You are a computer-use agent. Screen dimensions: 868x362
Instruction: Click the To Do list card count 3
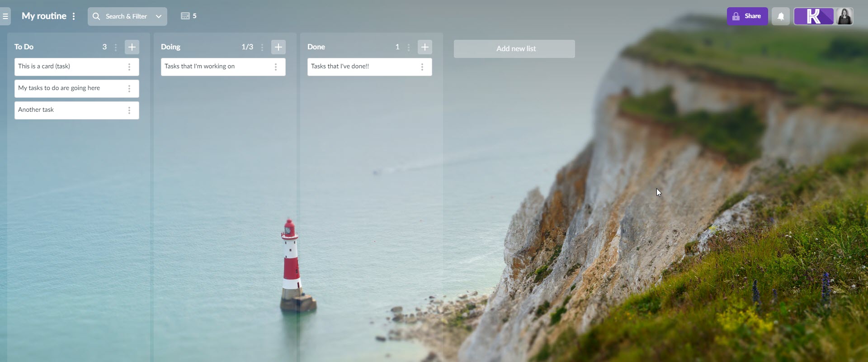104,47
